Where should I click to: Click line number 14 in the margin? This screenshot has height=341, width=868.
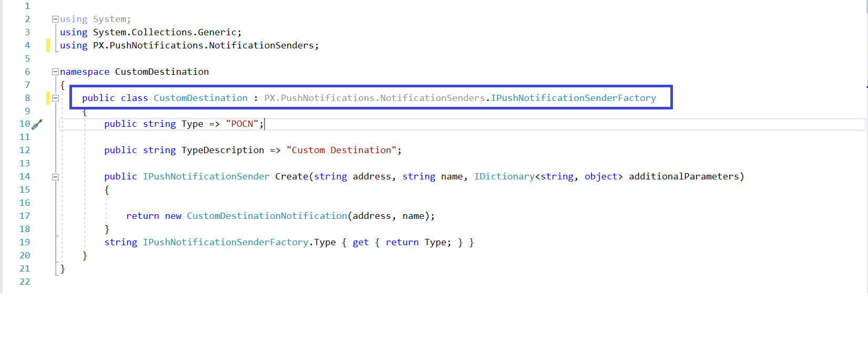(x=25, y=176)
